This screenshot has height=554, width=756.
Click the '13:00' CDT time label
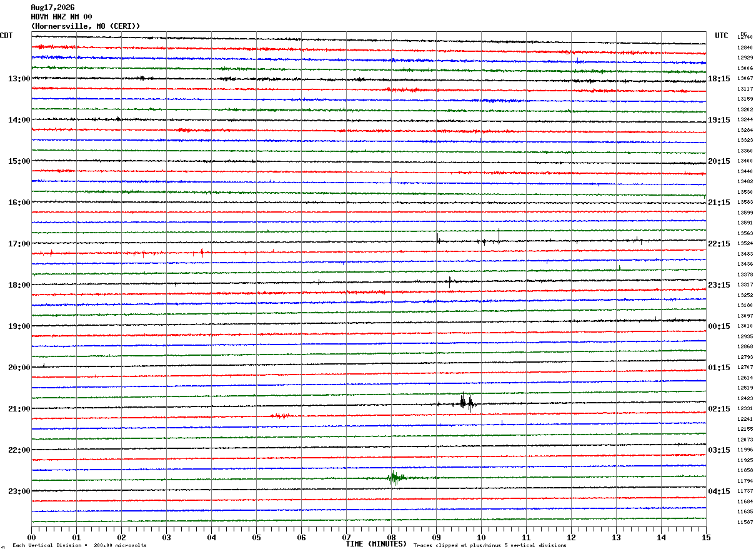[19, 79]
